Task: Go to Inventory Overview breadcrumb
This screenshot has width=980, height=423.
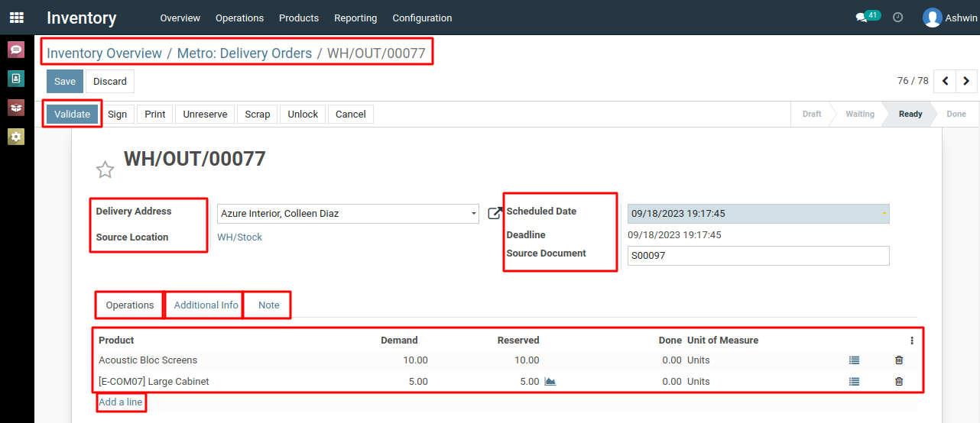Action: tap(104, 53)
